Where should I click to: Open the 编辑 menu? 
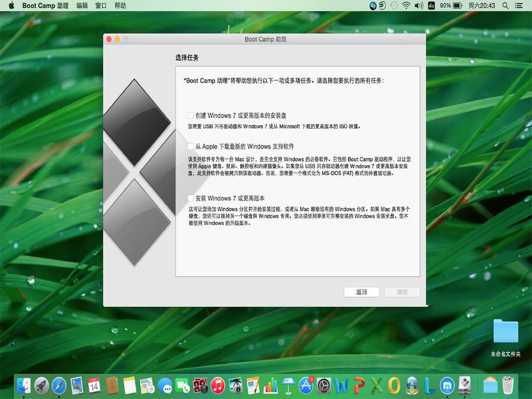coord(82,5)
